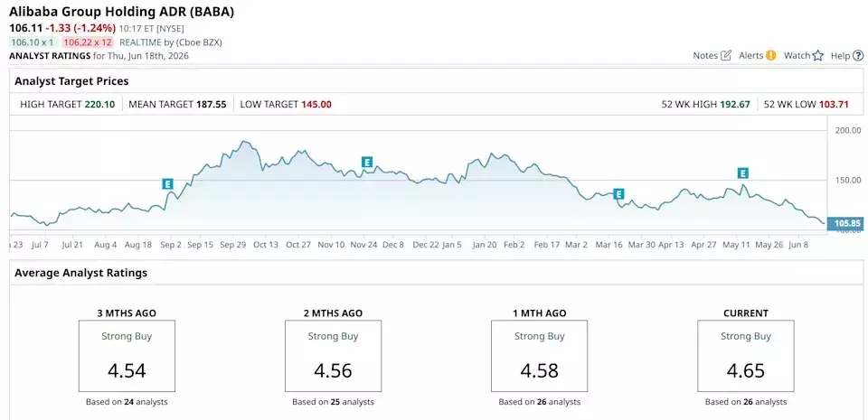Select the 3 MTHS AGO rating 4.54
Screen dimensions: 868x420
click(127, 370)
